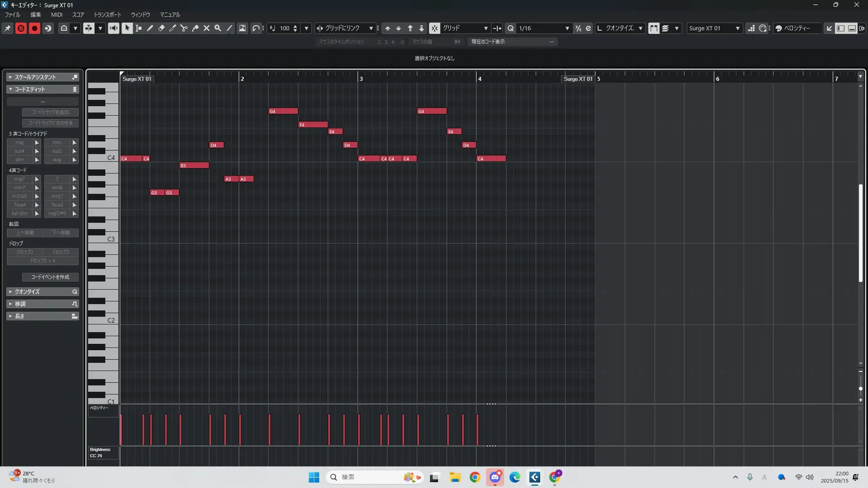Toggle the Record in Editor button

tap(34, 28)
